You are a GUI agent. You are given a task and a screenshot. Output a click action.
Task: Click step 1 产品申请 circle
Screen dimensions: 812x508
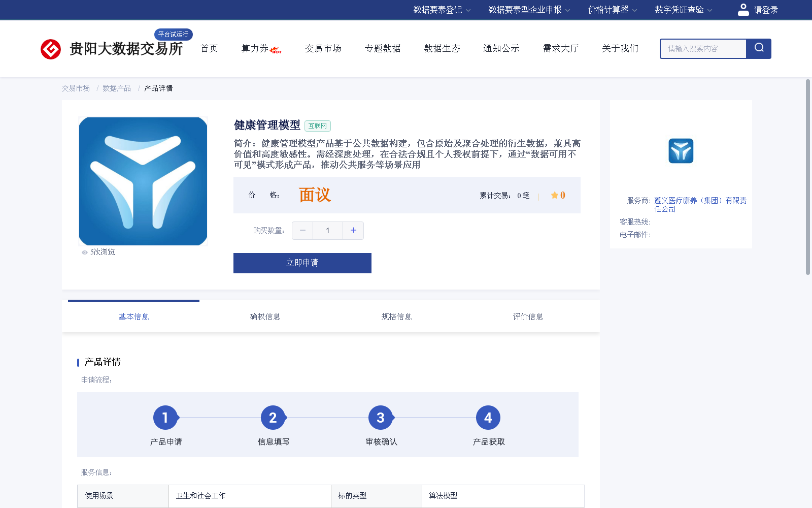[165, 418]
